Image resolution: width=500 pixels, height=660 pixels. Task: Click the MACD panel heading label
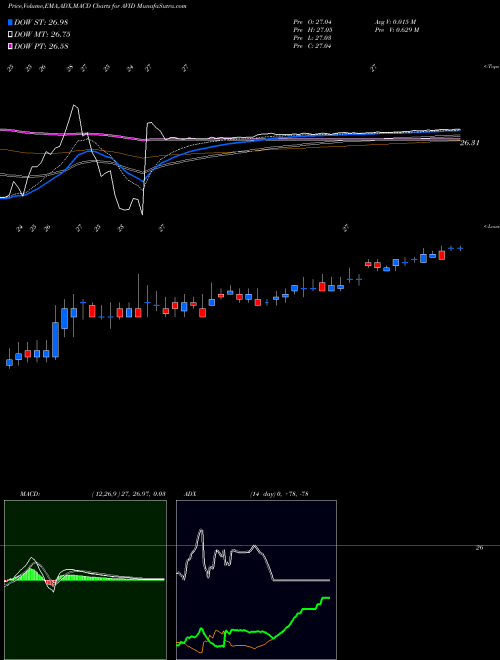coord(29,494)
